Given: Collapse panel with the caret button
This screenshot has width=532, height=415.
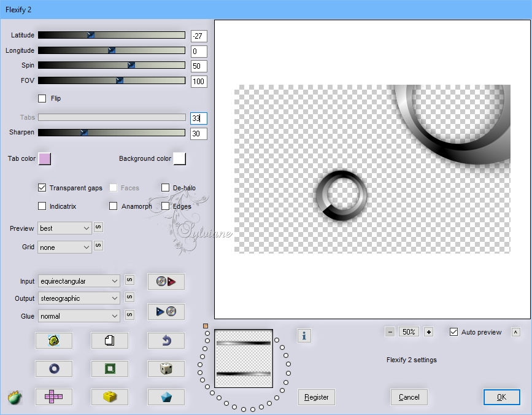Looking at the screenshot, I should [x=515, y=332].
